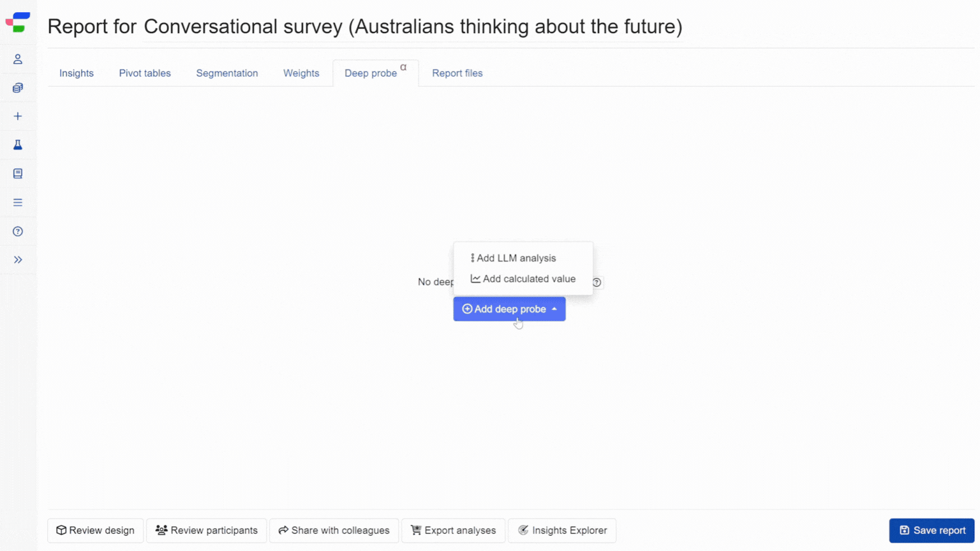Screen dimensions: 980x551
Task: Switch to the Insights tab
Action: 77,73
